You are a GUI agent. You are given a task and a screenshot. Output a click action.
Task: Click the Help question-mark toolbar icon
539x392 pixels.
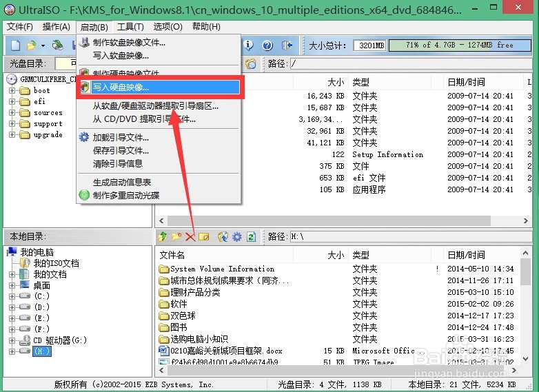click(x=267, y=45)
